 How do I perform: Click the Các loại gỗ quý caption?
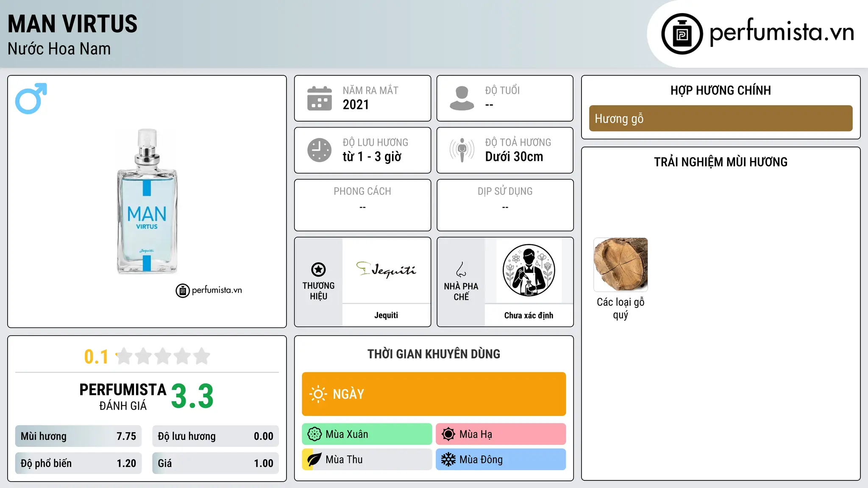(x=620, y=308)
